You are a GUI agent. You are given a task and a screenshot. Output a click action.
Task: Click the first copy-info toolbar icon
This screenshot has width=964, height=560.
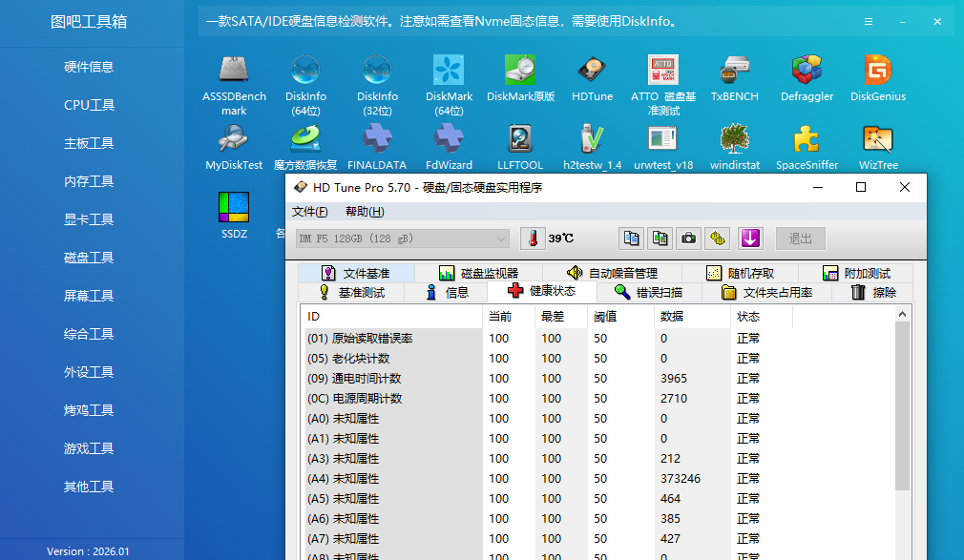tap(630, 238)
